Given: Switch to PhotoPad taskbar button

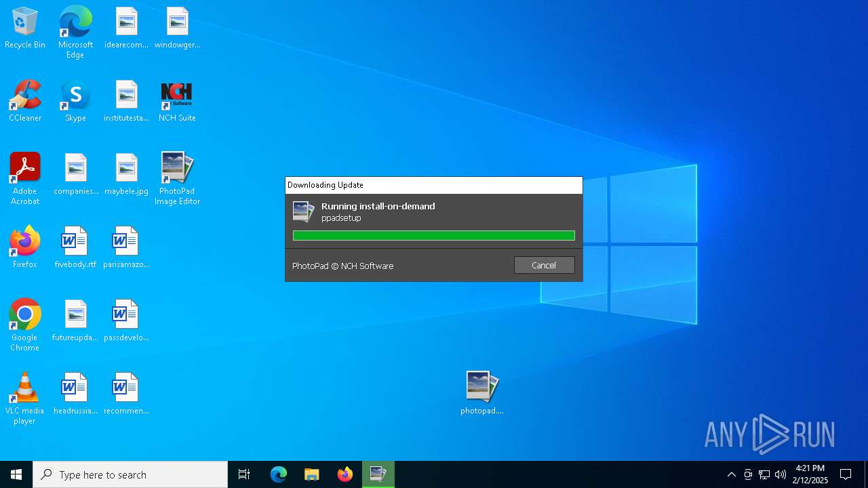Looking at the screenshot, I should (x=378, y=474).
